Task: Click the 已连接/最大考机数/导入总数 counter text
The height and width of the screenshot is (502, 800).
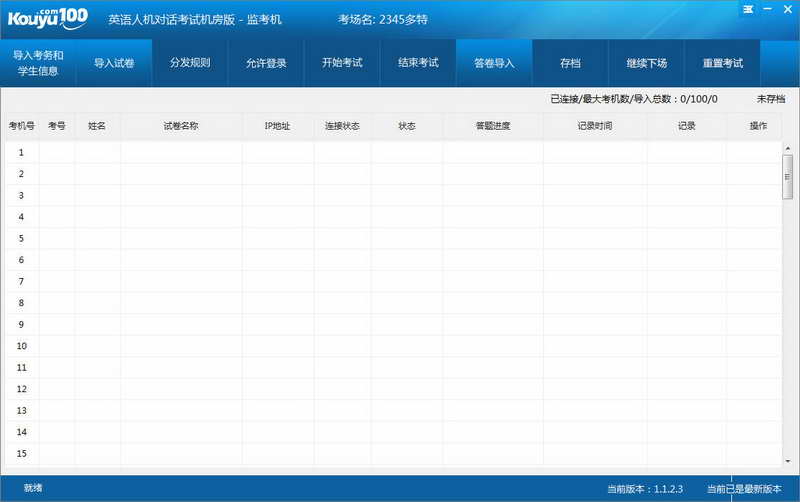Action: [634, 99]
